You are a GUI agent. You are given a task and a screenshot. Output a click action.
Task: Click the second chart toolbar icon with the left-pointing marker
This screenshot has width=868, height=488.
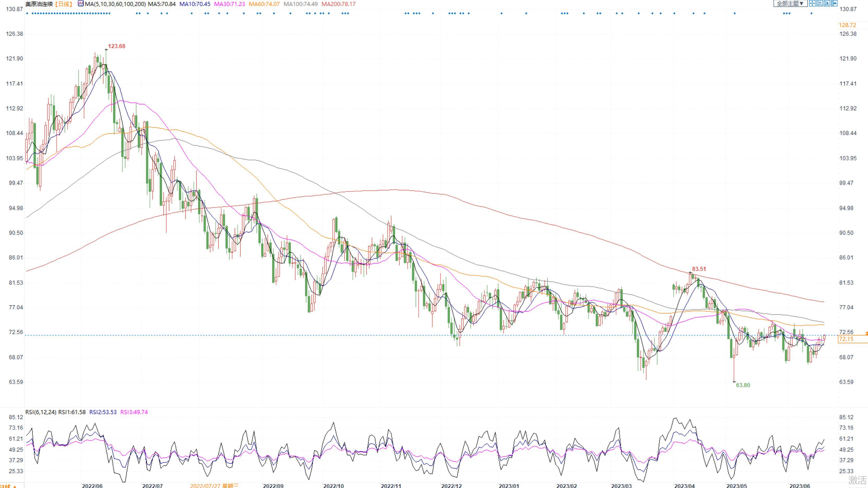(819, 3)
